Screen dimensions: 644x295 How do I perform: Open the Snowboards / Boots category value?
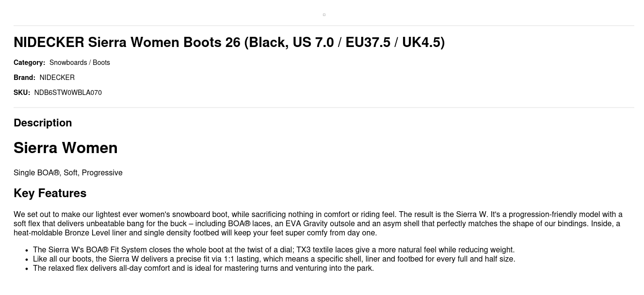[80, 62]
